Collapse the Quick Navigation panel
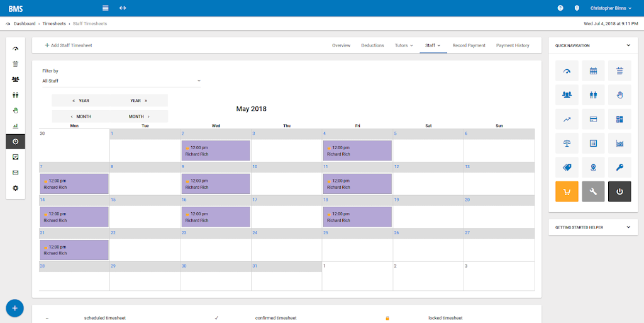 [628, 45]
